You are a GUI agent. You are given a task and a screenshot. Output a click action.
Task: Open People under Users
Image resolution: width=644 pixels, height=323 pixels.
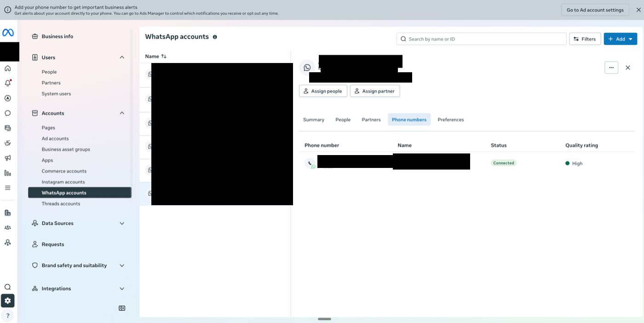point(49,72)
